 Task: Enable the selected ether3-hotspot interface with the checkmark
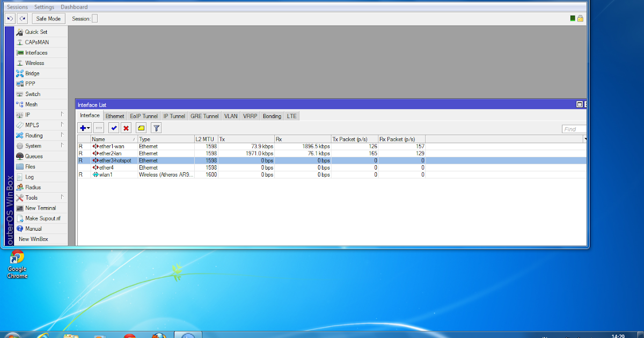click(114, 128)
